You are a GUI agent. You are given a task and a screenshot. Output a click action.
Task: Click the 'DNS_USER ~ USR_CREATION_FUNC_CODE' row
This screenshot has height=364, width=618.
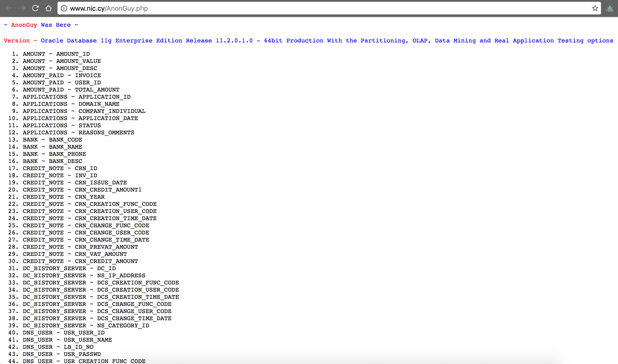(x=84, y=361)
